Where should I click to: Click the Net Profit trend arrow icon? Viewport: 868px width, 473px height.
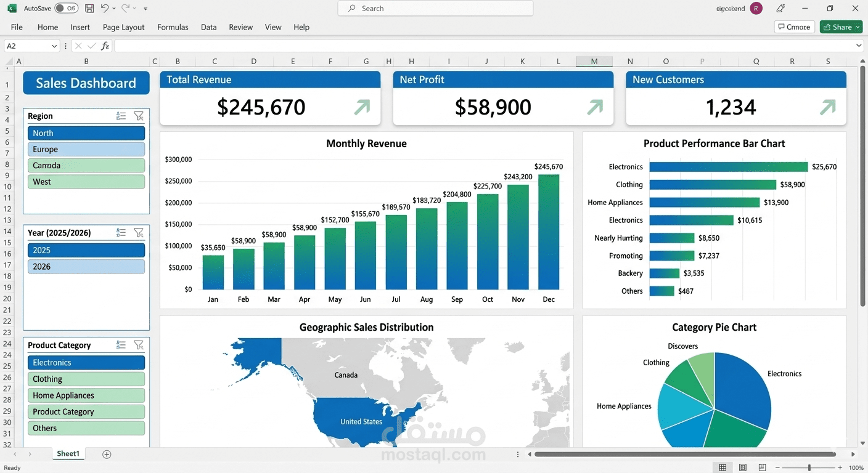595,107
